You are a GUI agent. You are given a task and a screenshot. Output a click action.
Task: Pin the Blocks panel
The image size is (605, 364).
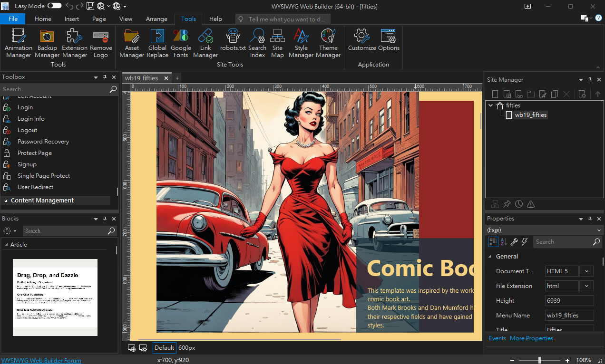pos(105,219)
